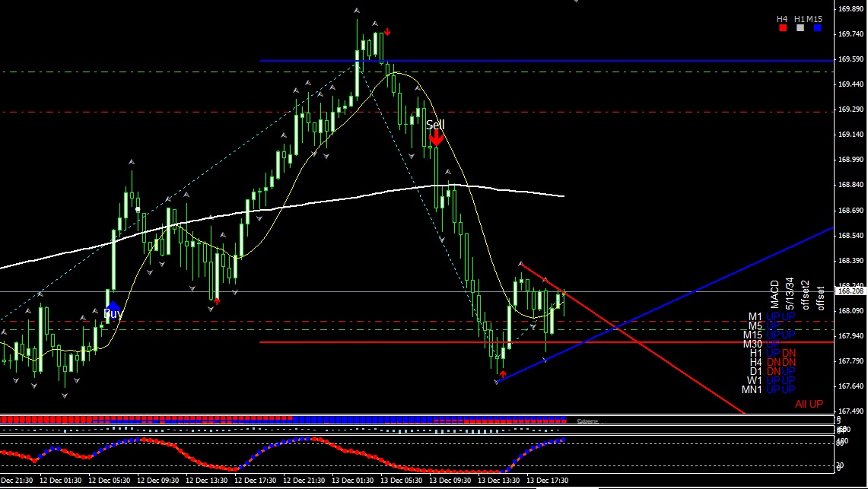Select the red up arrow at the 13 Dec low

[503, 374]
